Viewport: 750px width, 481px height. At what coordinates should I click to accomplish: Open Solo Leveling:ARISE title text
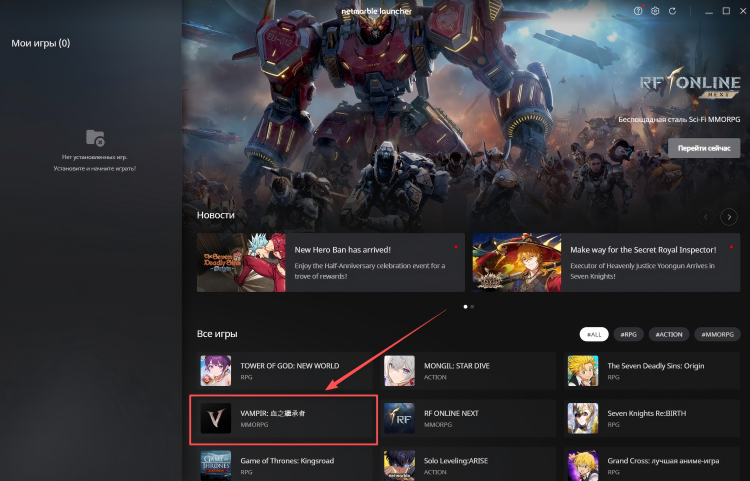[456, 460]
